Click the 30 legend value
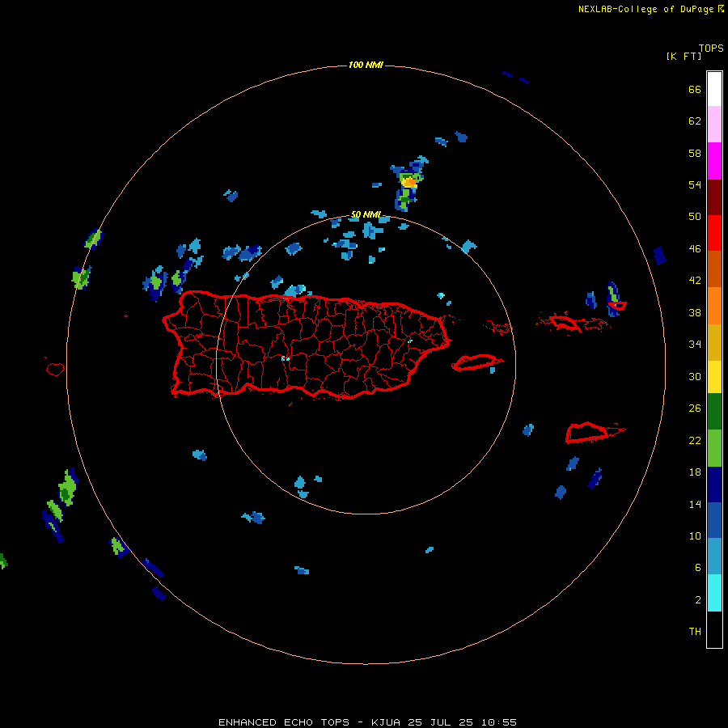Image resolution: width=728 pixels, height=728 pixels. click(695, 376)
